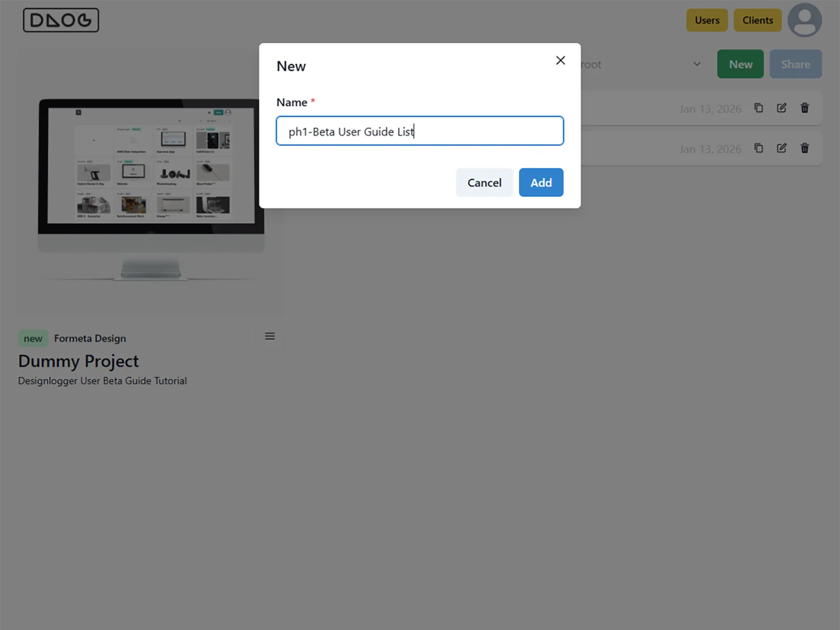This screenshot has width=840, height=630.
Task: Cancel the New dialog
Action: (x=484, y=182)
